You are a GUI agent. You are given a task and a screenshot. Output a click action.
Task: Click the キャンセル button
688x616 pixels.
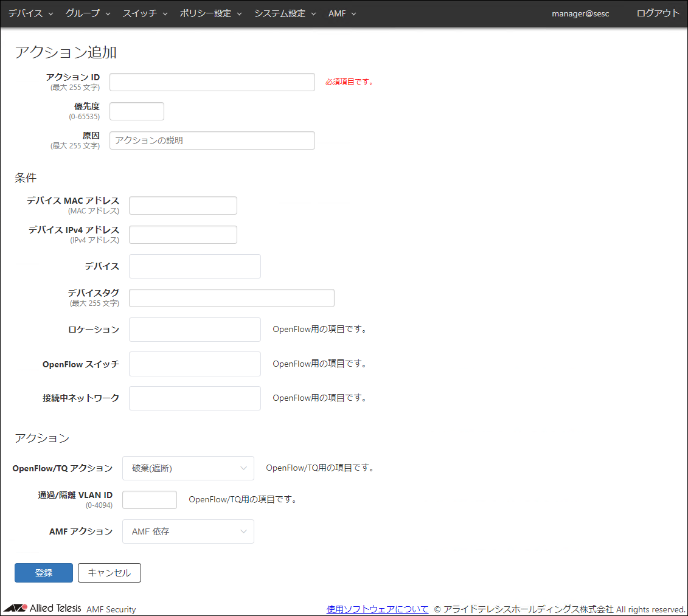[109, 573]
